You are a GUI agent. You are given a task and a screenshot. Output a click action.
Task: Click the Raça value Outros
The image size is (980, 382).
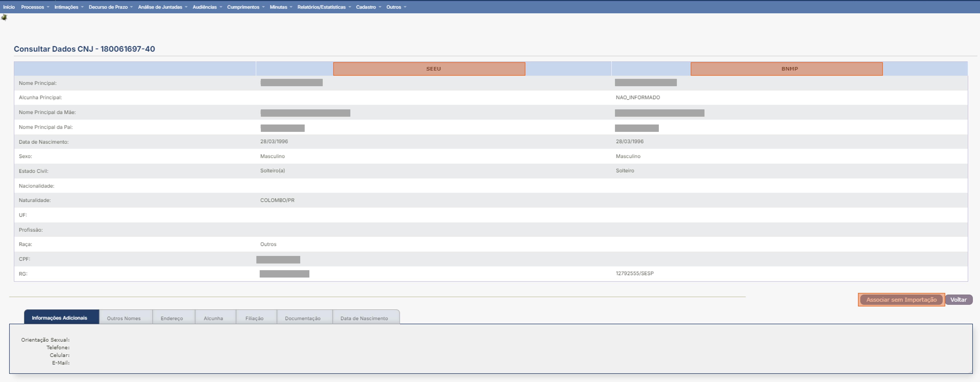(268, 244)
